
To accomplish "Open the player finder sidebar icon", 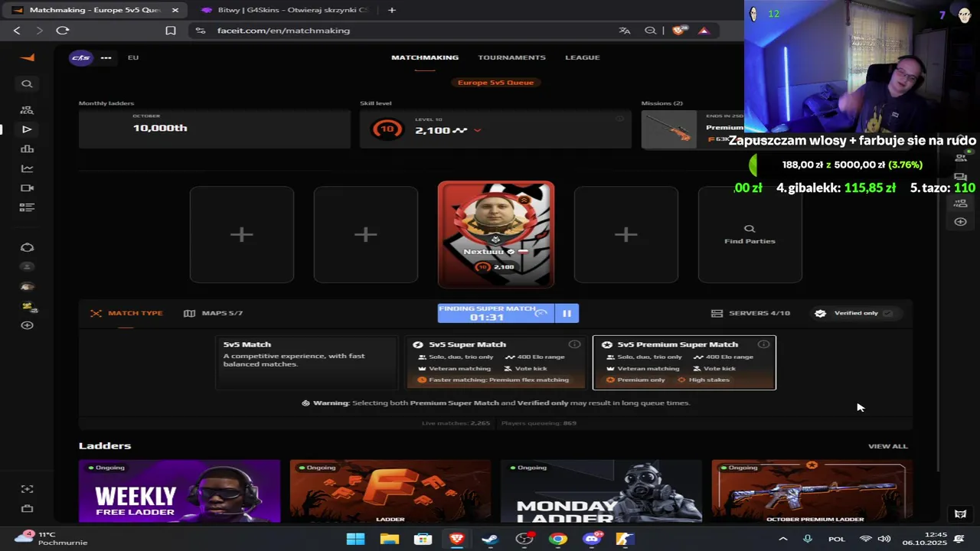I will [27, 110].
